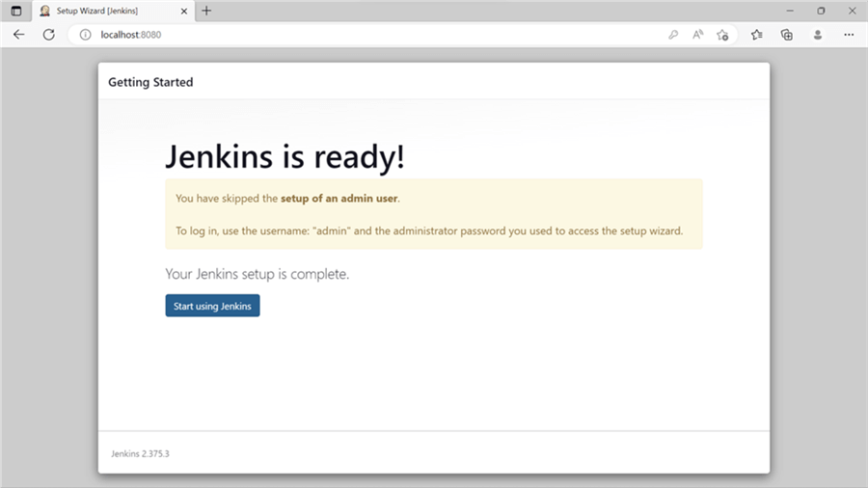Click 'Your Jenkins setup is complete.' text
The image size is (868, 488).
[x=258, y=274]
